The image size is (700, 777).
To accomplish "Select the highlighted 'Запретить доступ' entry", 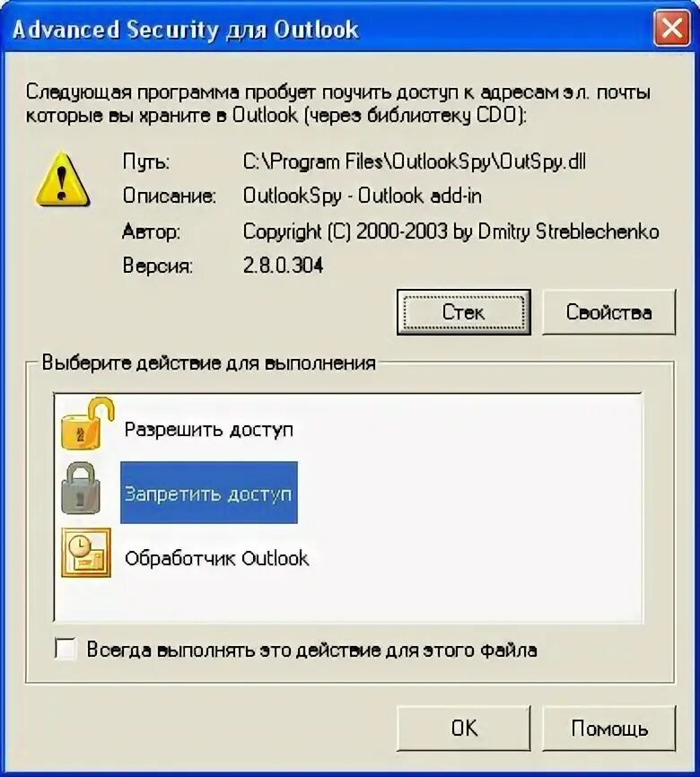I will pyautogui.click(x=209, y=493).
